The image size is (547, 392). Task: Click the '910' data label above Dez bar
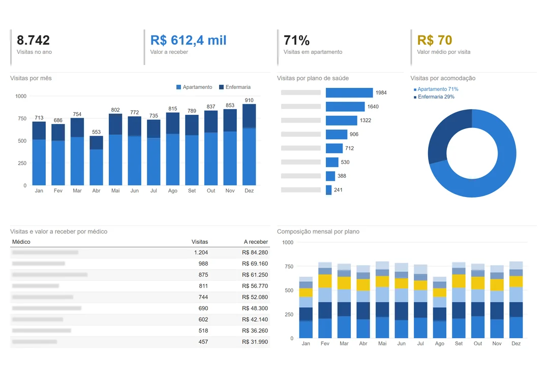pyautogui.click(x=249, y=101)
